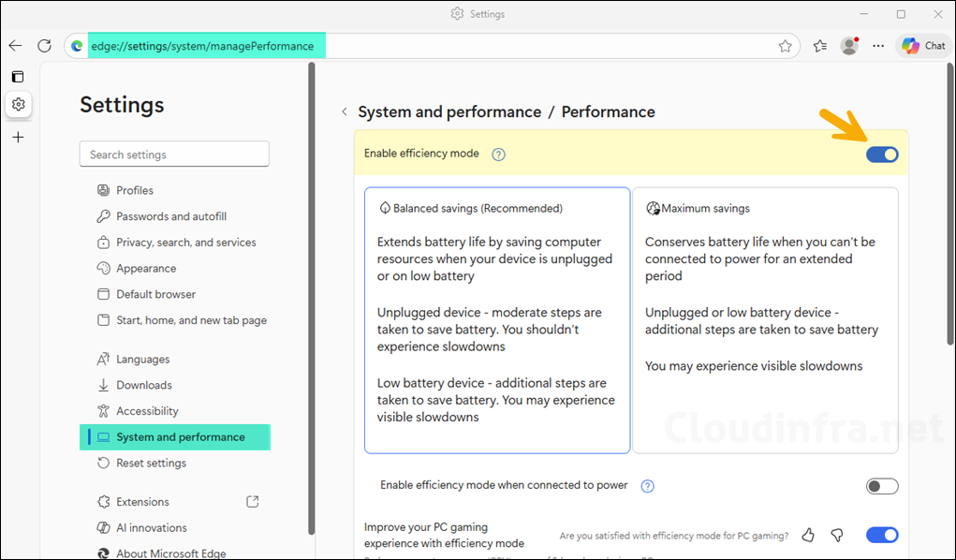Disable the PC gaming efficiency mode toggle
Viewport: 956px width, 560px height.
pos(881,535)
